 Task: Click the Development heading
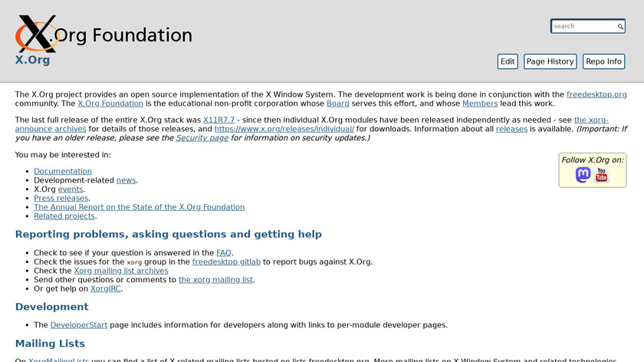pos(52,308)
